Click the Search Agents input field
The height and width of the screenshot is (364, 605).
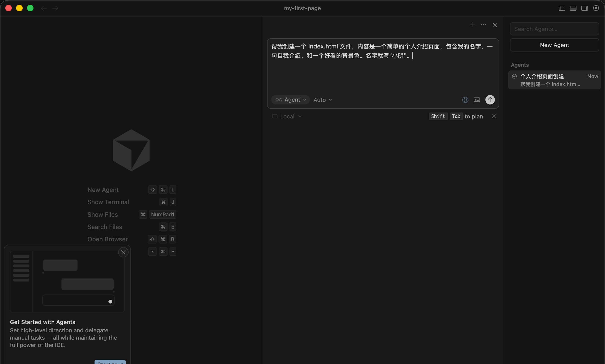(x=554, y=29)
